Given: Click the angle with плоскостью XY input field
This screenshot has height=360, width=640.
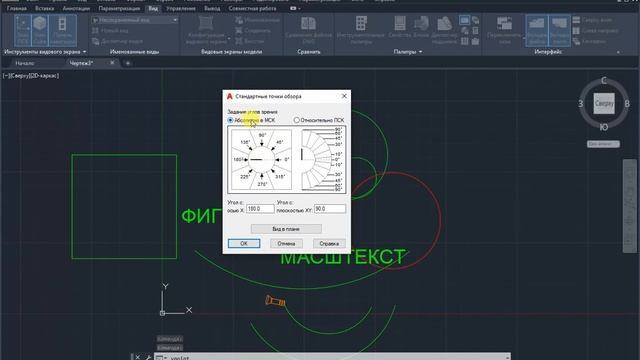Looking at the screenshot, I should click(330, 209).
